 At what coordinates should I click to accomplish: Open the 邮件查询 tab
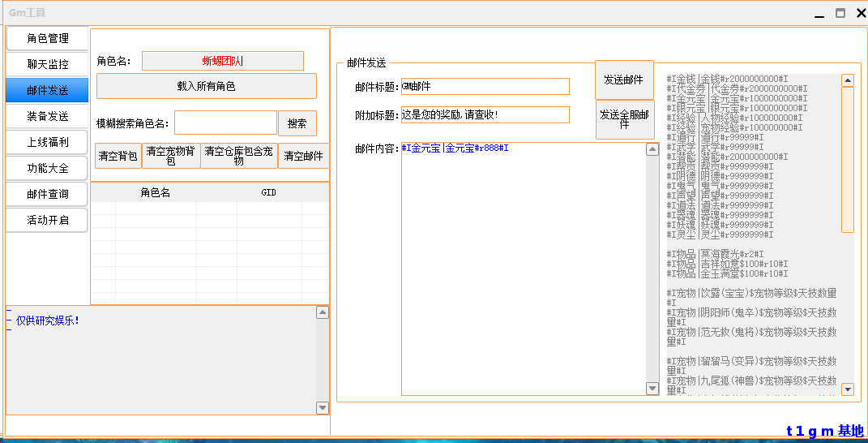tap(47, 194)
